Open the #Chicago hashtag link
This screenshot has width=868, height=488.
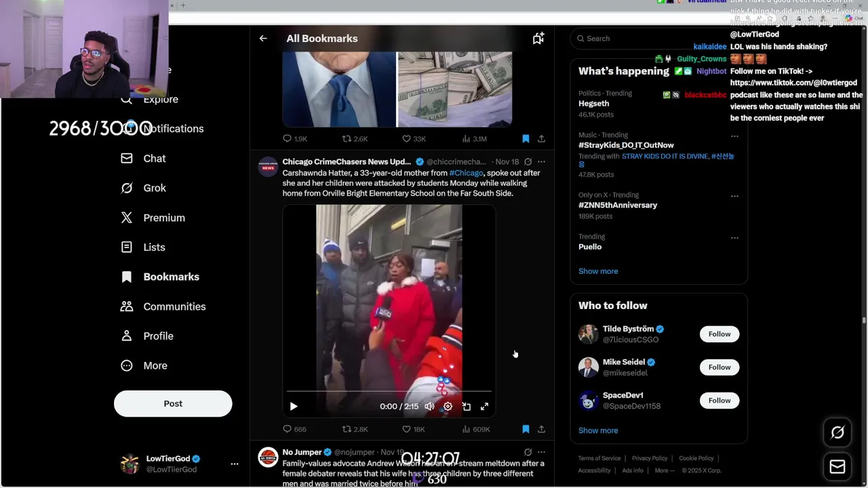pos(466,173)
